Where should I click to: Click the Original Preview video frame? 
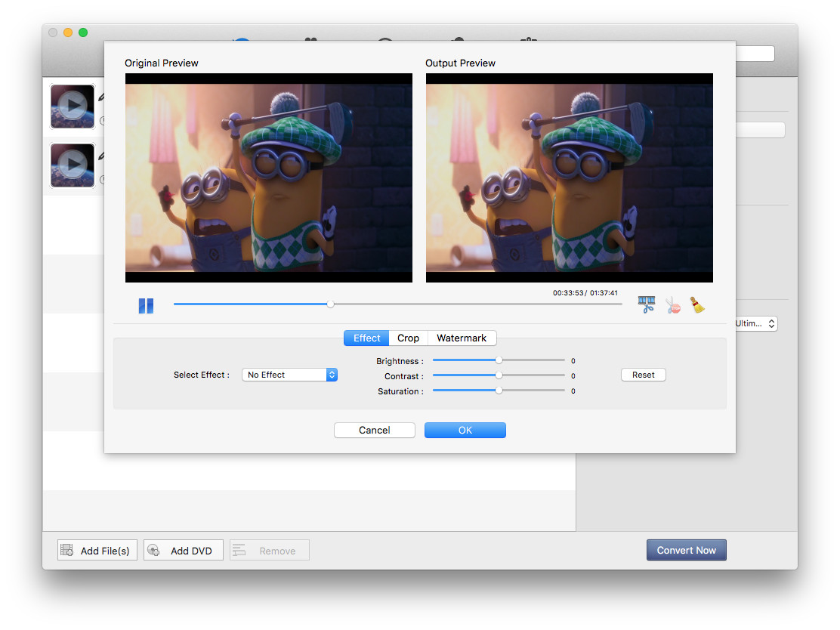tap(269, 178)
